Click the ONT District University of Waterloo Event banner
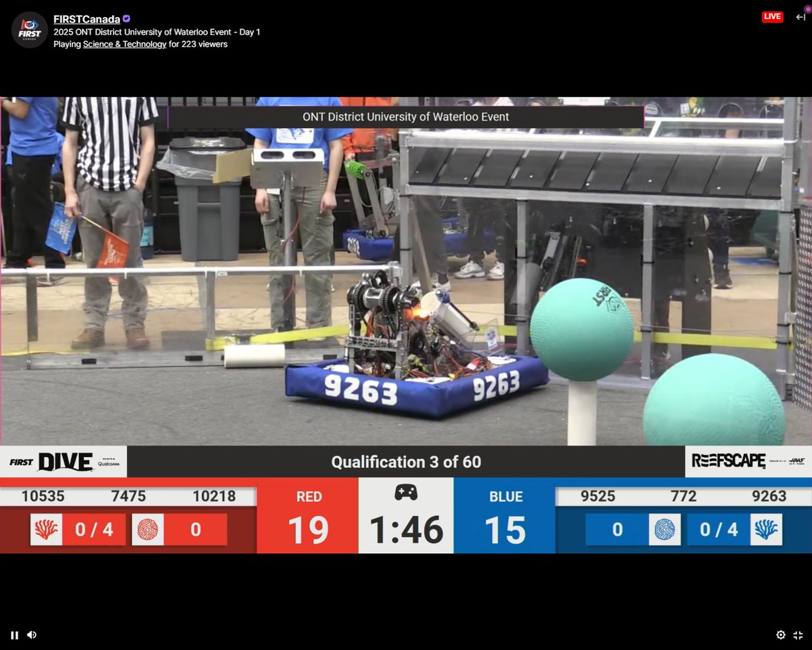Screen dimensions: 812x650 pyautogui.click(x=406, y=117)
